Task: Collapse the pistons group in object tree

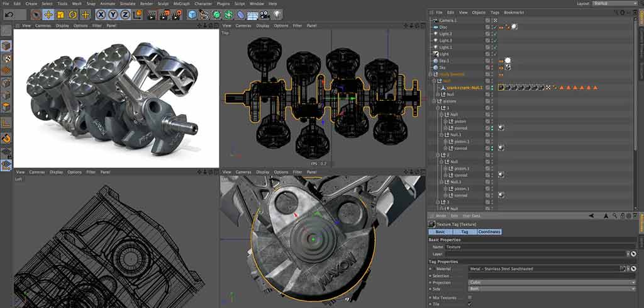Action: (x=435, y=101)
